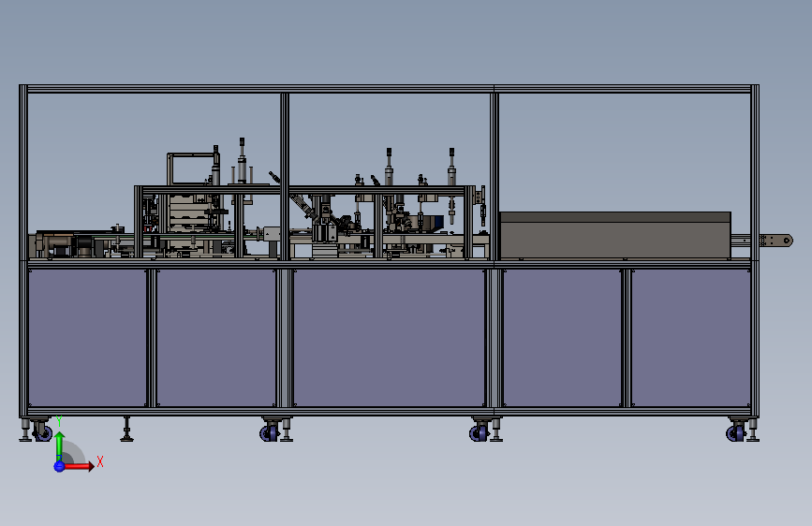The width and height of the screenshot is (812, 526).
Task: Click the red X axis arrow of the triad
Action: 79,466
